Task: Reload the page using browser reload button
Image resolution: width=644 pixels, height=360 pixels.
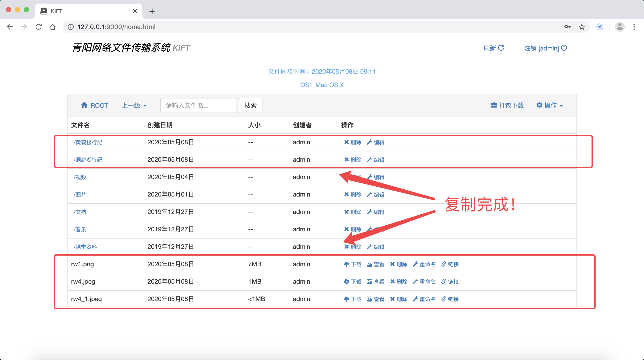Action: coord(38,27)
